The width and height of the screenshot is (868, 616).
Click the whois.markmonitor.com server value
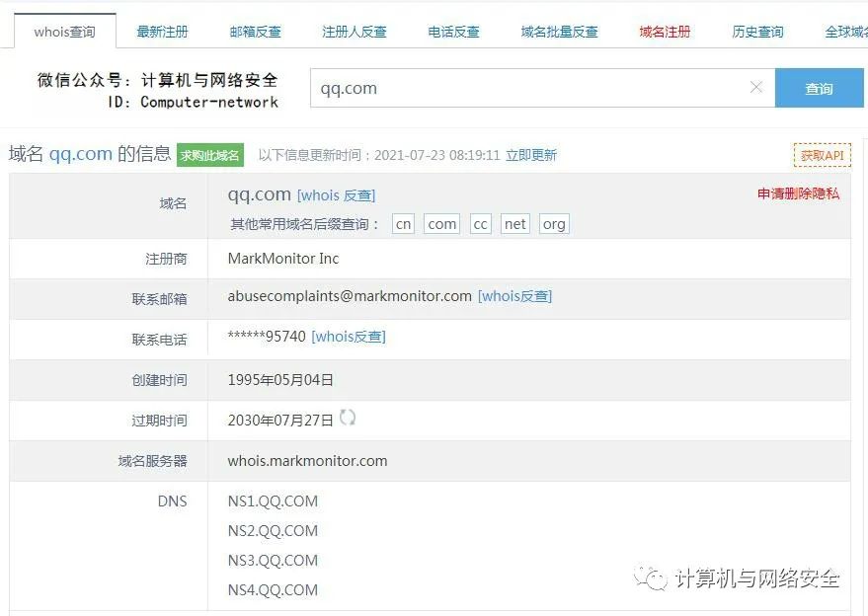coord(307,460)
